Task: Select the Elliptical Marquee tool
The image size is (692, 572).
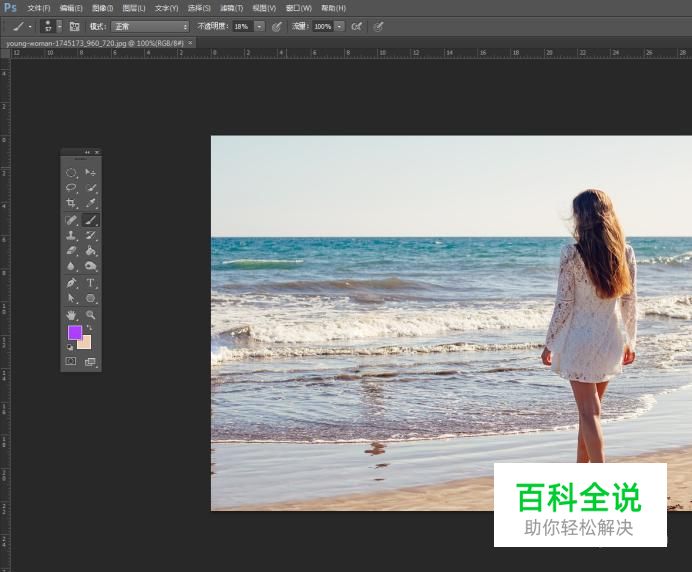Action: pyautogui.click(x=71, y=172)
